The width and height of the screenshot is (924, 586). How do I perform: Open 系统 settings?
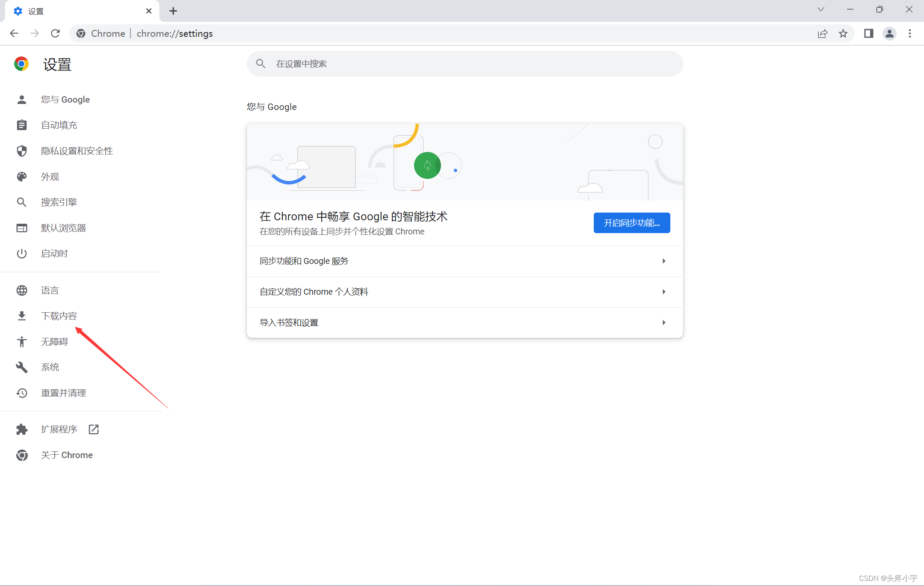[50, 367]
